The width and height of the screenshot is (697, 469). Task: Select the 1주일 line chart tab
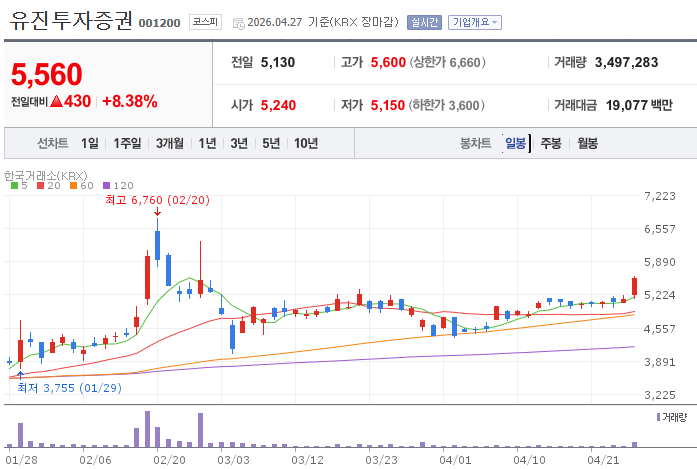(127, 143)
